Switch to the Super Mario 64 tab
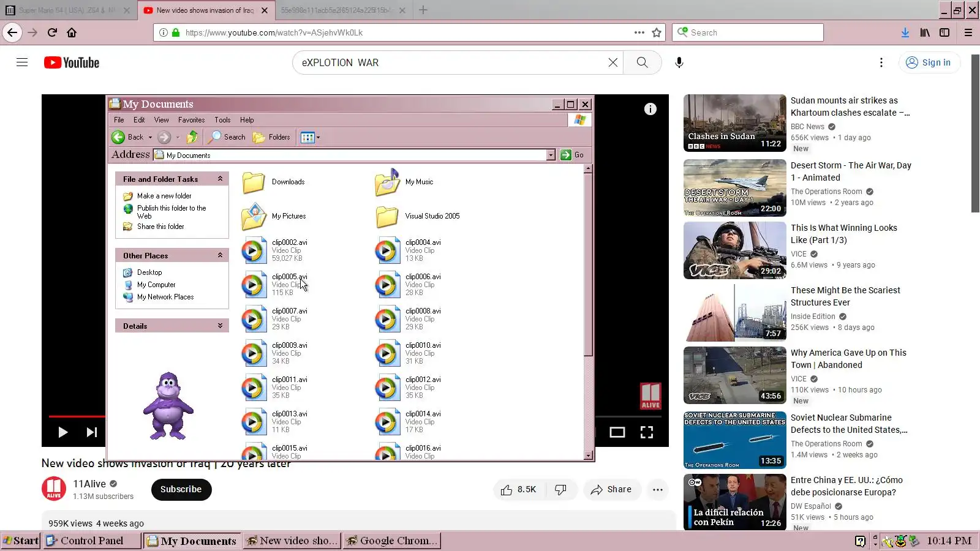This screenshot has height=551, width=980. (67, 10)
